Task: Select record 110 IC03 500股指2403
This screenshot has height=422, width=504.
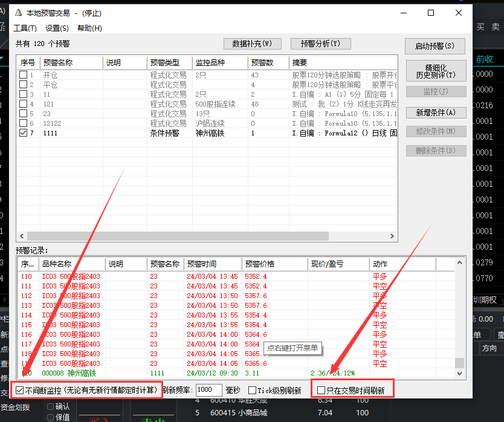Action: point(236,276)
